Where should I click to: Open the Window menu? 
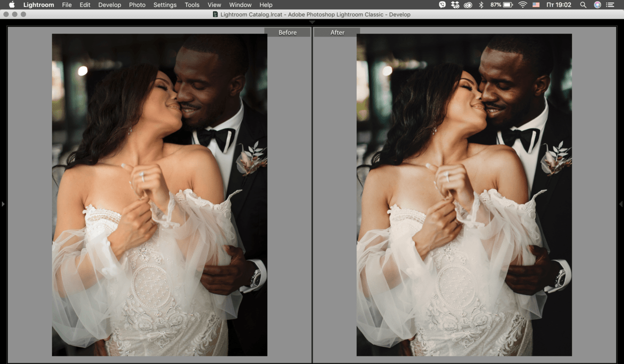(240, 4)
